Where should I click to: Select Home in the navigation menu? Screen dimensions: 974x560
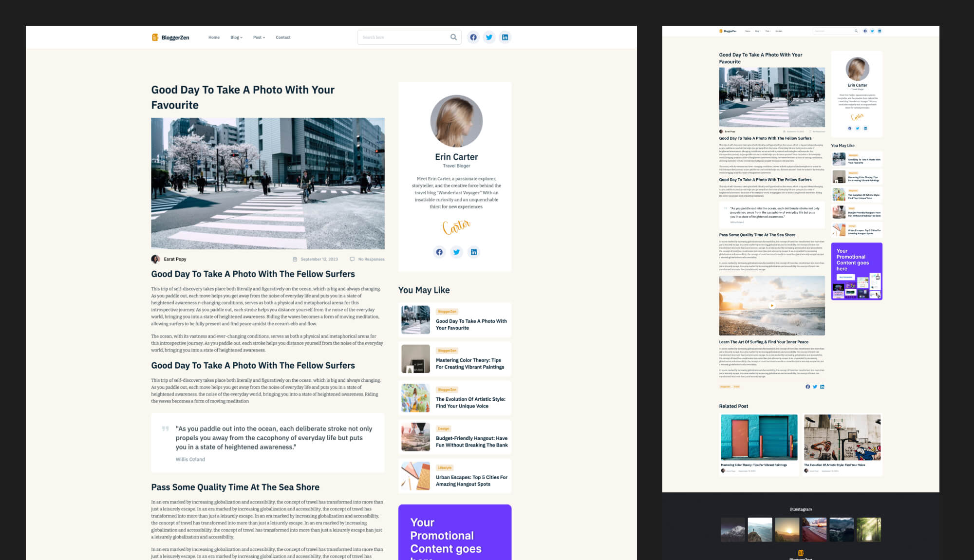pos(214,37)
